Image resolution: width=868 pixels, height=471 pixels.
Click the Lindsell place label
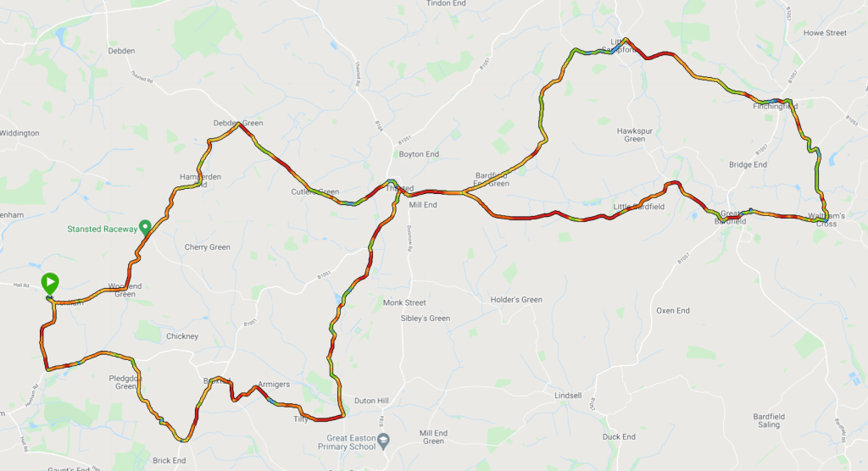tap(568, 396)
